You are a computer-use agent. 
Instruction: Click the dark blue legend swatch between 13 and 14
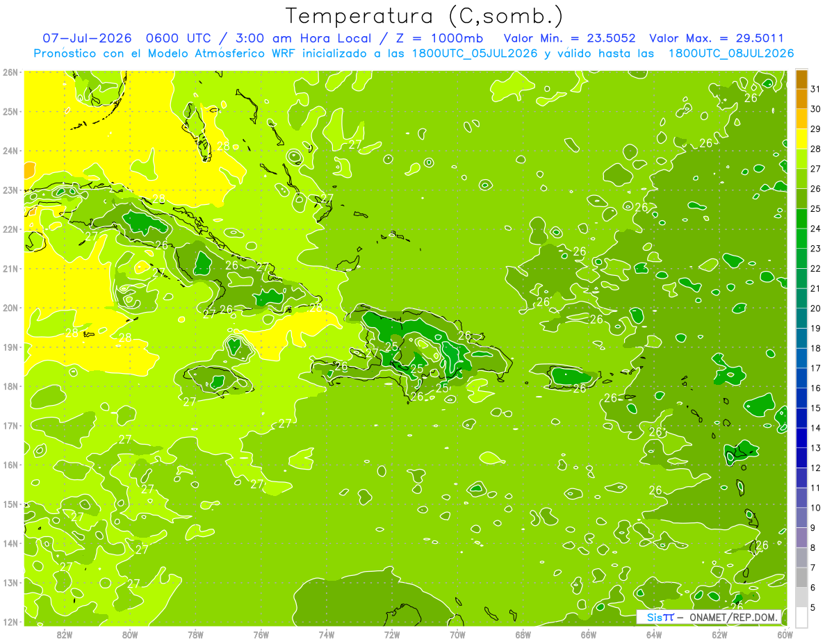801,438
